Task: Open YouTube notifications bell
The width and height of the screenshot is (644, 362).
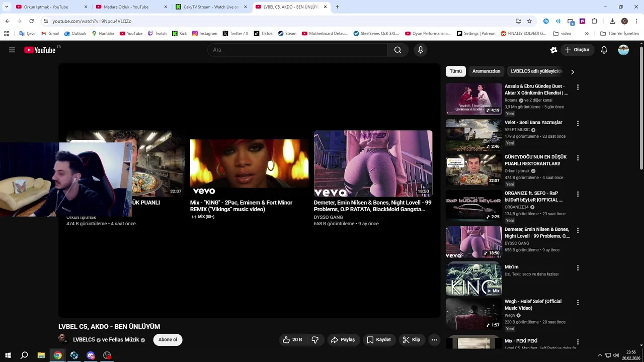Action: pos(604,50)
